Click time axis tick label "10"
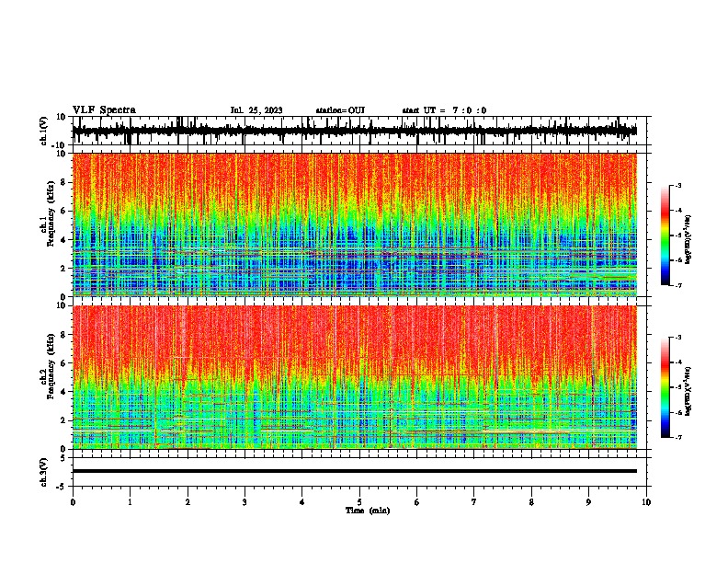 (x=646, y=502)
